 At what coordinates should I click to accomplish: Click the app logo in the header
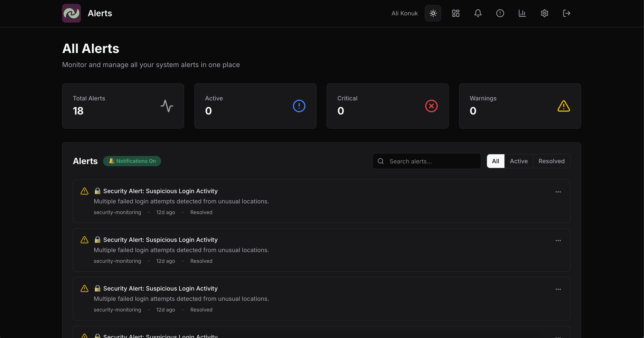coord(71,13)
